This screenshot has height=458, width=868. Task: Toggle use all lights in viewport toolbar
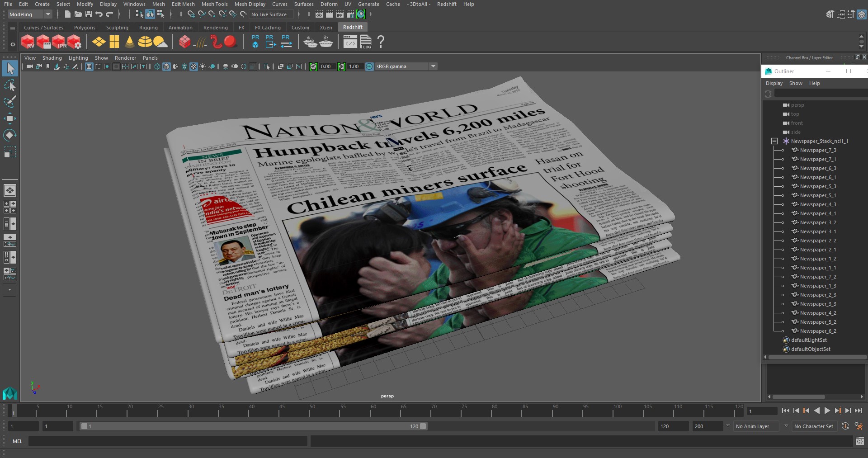(x=203, y=66)
